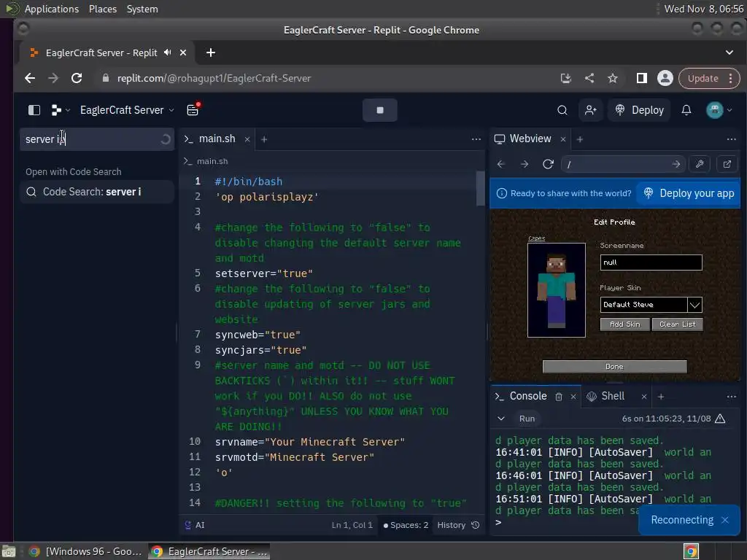Reload the Webview page

[x=549, y=164]
